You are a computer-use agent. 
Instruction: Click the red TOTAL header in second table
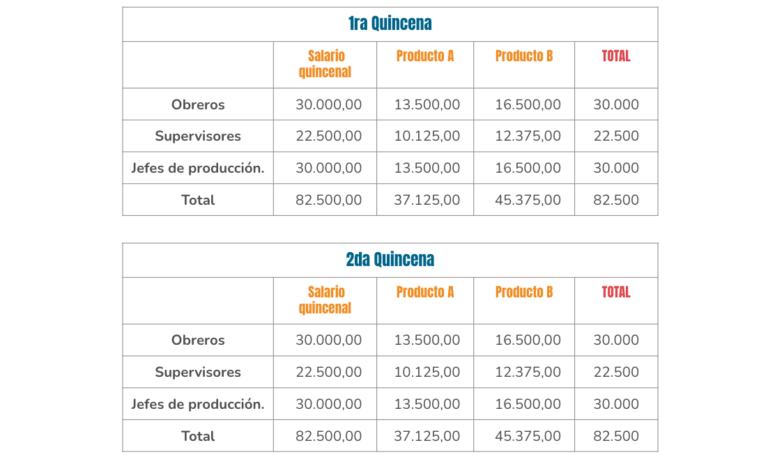click(616, 292)
